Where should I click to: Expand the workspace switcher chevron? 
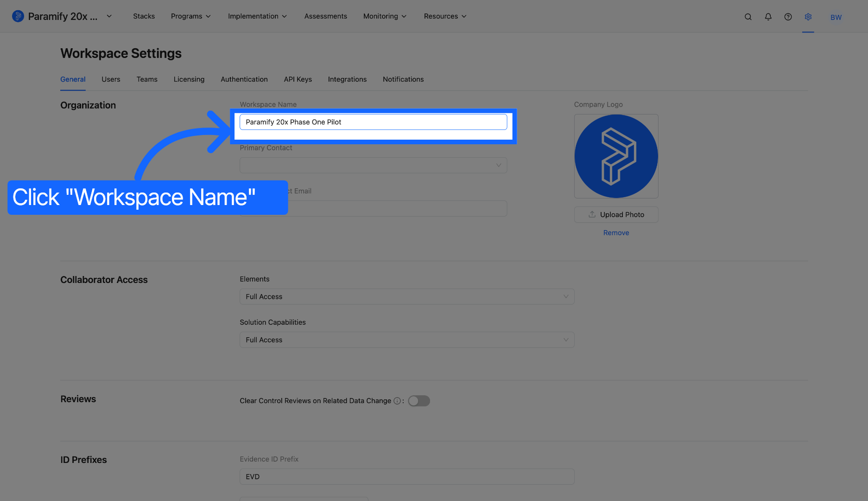coord(109,16)
